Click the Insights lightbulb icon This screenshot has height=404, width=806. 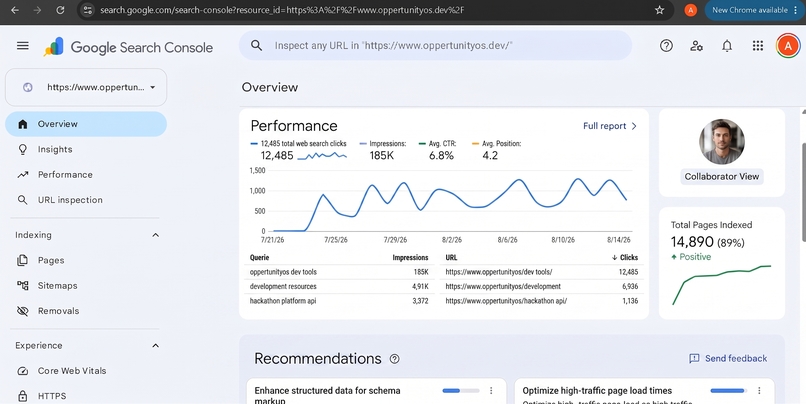pyautogui.click(x=23, y=150)
